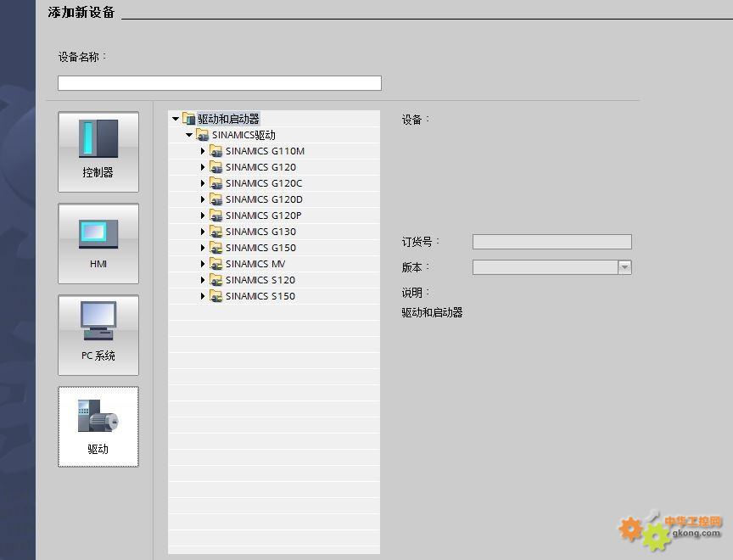
Task: Expand the SINAMICS S150 node
Action: pos(203,296)
